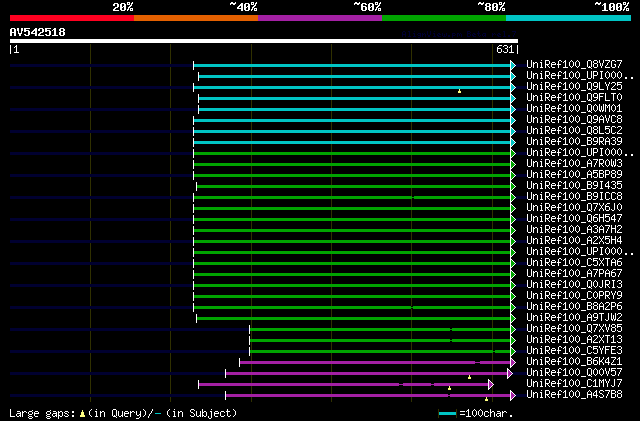This screenshot has height=421, width=640.
Task: Click the purple ~60% legend color segment
Action: 320,18
